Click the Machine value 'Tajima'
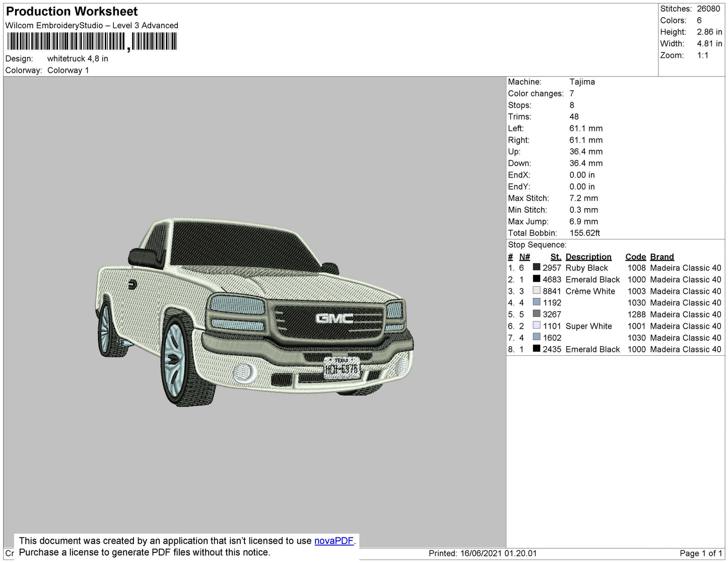The width and height of the screenshot is (728, 563). 582,82
